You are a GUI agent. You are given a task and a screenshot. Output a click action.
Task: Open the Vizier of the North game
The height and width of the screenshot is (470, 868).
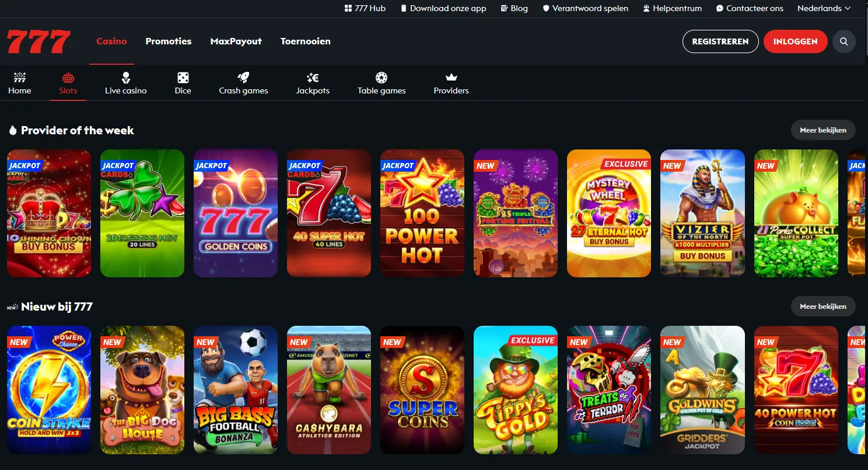[702, 213]
